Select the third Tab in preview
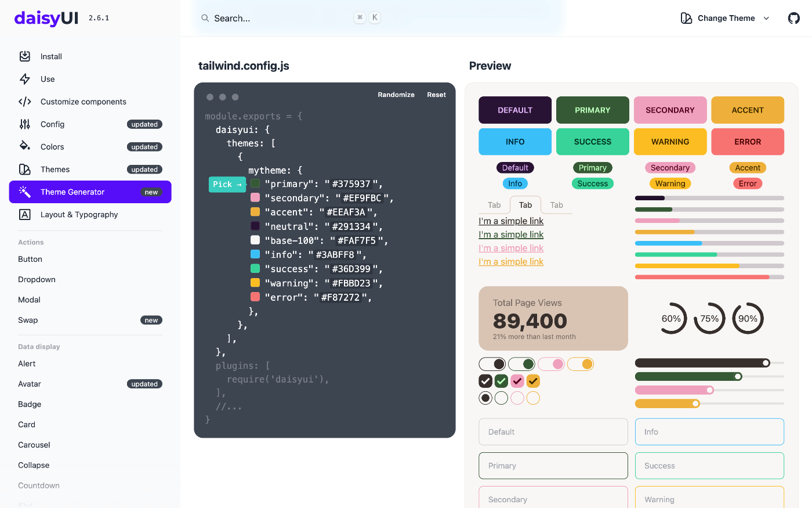This screenshot has width=812, height=508. pyautogui.click(x=557, y=205)
